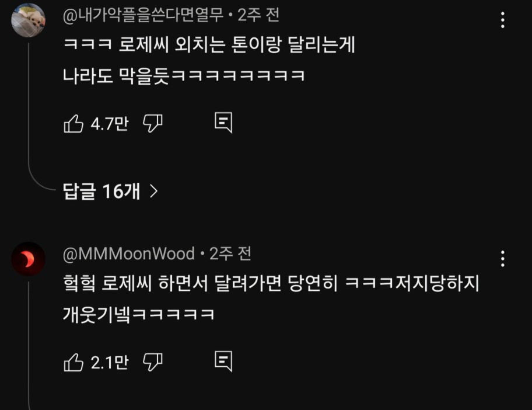Dislike the MMMoonWood comment
Viewport: 532px width, 410px height.
tap(153, 362)
